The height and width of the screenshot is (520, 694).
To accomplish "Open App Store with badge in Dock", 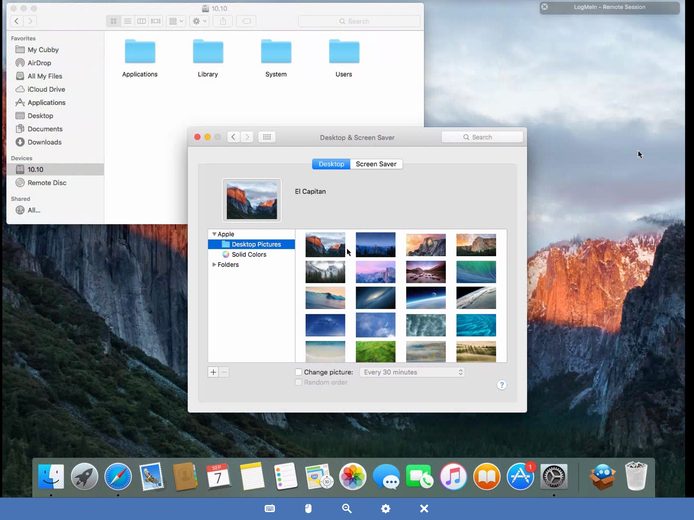I will (520, 477).
